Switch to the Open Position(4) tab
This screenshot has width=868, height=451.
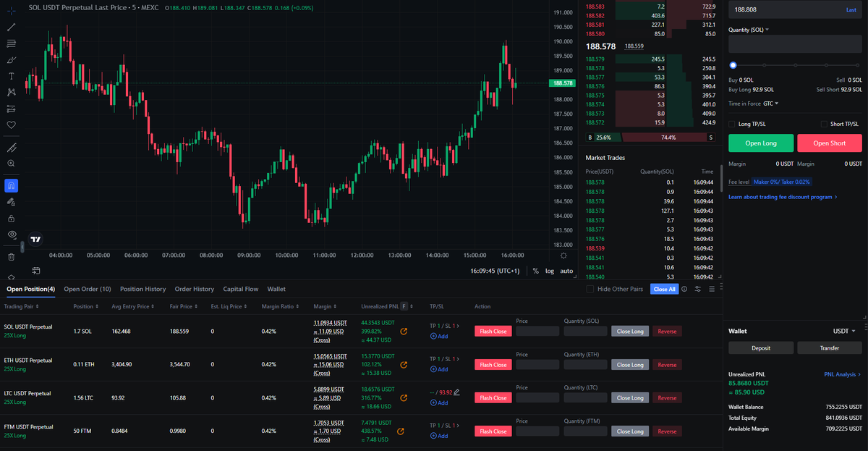(30, 289)
